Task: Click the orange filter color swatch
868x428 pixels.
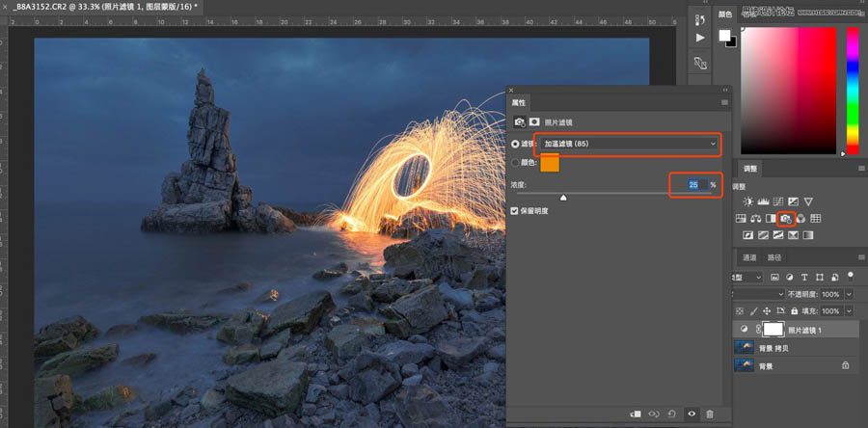Action: point(549,164)
